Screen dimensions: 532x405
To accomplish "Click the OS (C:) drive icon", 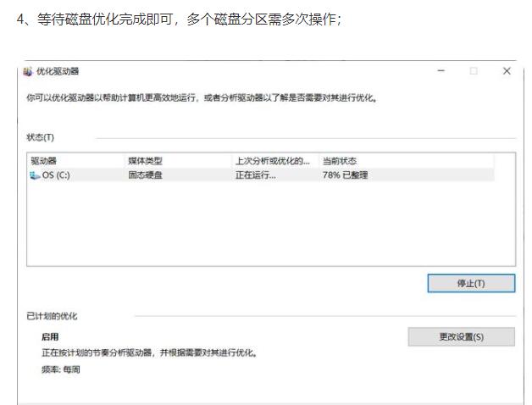I will pos(35,175).
